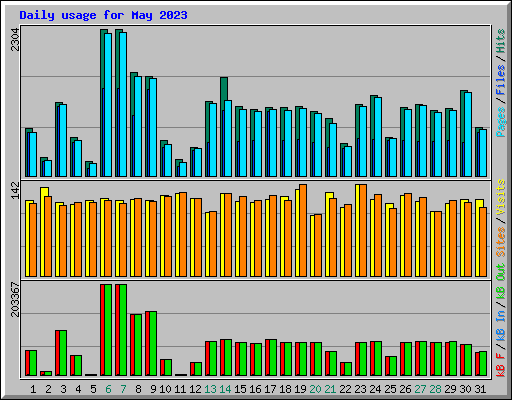Click day label 10 on x-axis

pos(165,389)
